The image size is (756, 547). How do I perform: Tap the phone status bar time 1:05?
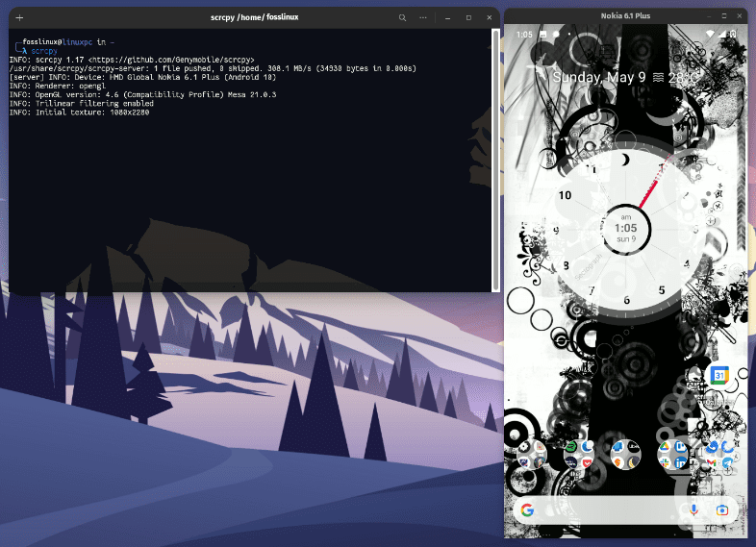point(524,35)
